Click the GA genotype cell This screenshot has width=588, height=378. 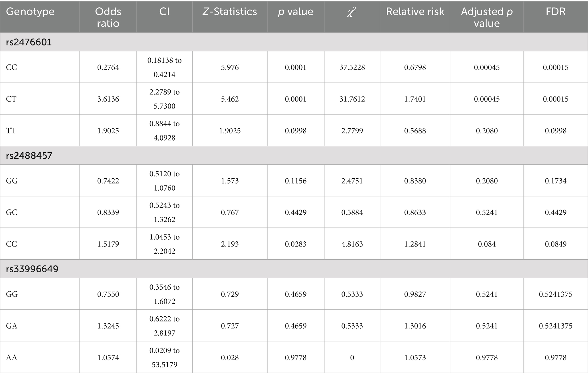click(x=12, y=326)
